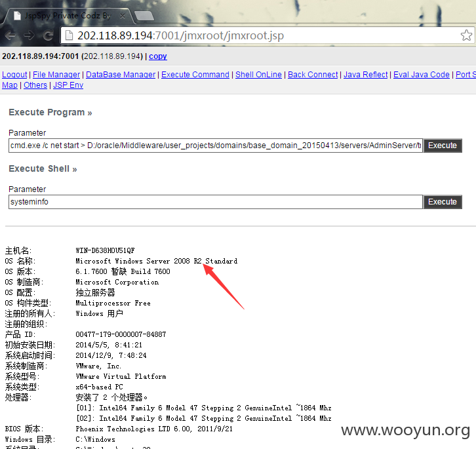Click the [01] Intel64 processor line
The width and height of the screenshot is (476, 449).
204,408
